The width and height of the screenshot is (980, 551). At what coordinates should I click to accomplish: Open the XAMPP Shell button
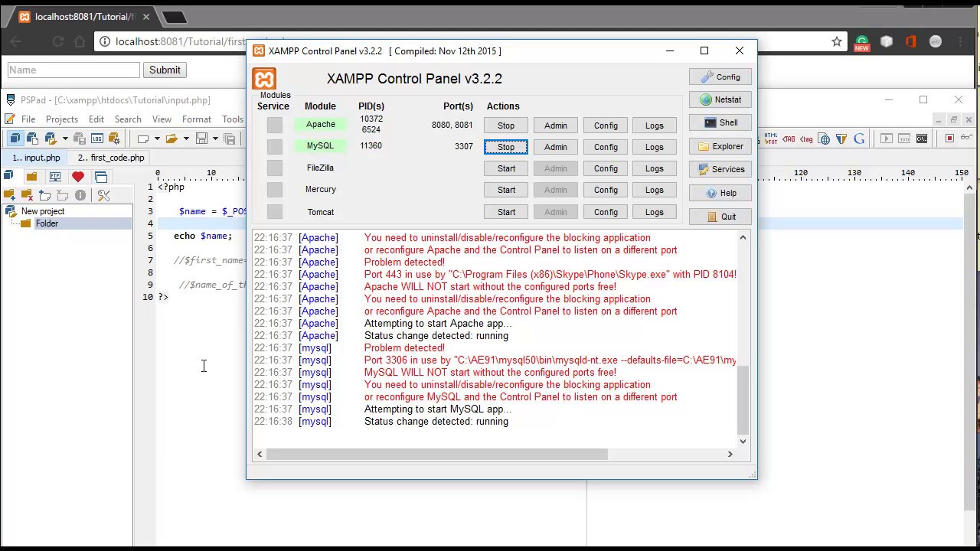720,122
